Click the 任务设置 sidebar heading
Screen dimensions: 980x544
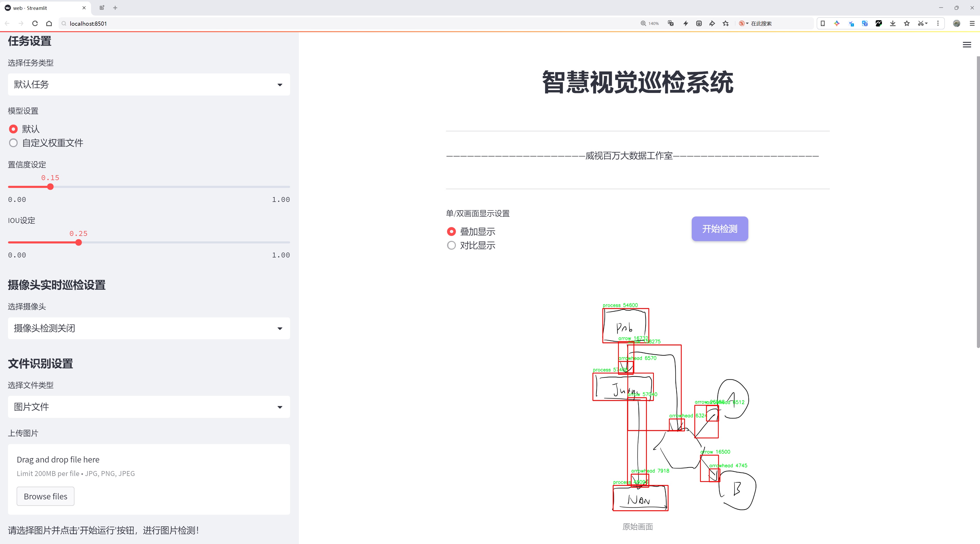point(30,41)
